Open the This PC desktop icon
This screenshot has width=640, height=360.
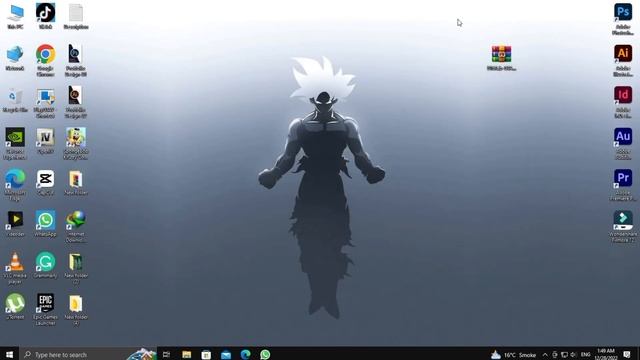click(15, 16)
